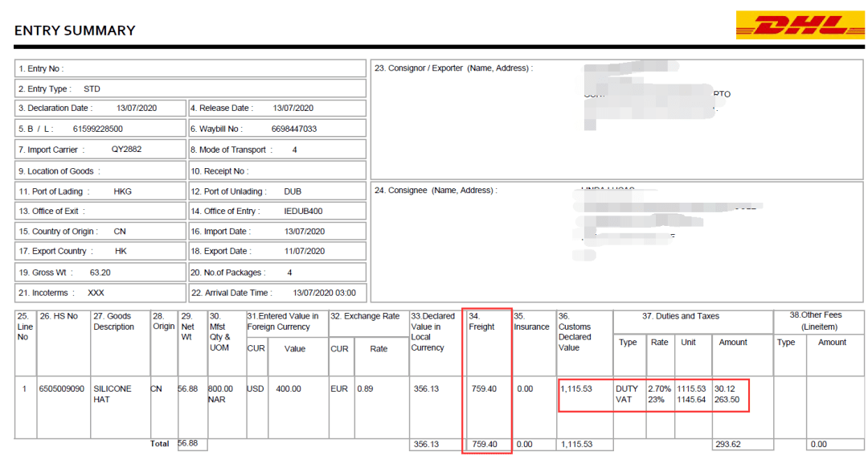Click the Arrival Date Time field

pyautogui.click(x=276, y=293)
